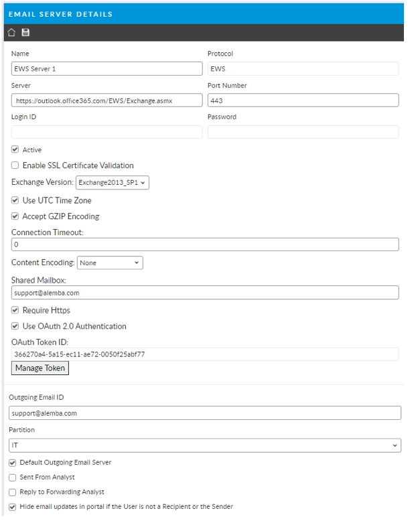The image size is (420, 521).
Task: Toggle Use OAuth 2.0 Authentication
Action: (x=15, y=326)
